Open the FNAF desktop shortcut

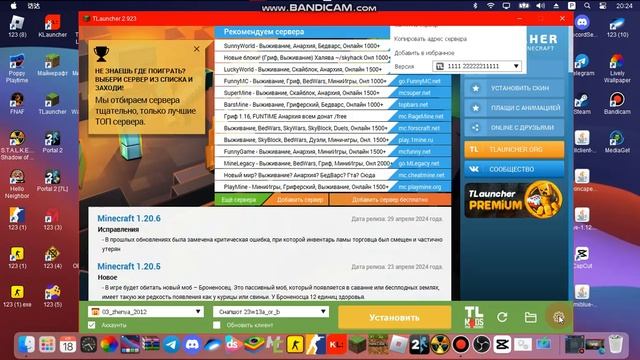(x=17, y=103)
